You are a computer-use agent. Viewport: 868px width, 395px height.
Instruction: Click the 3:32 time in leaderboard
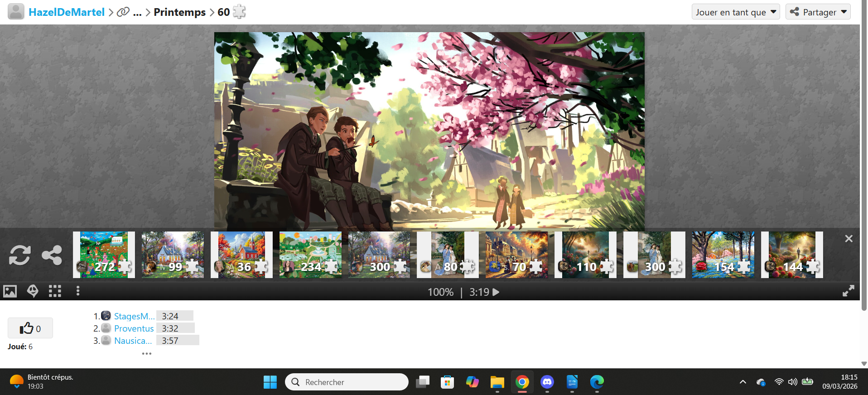(x=170, y=328)
